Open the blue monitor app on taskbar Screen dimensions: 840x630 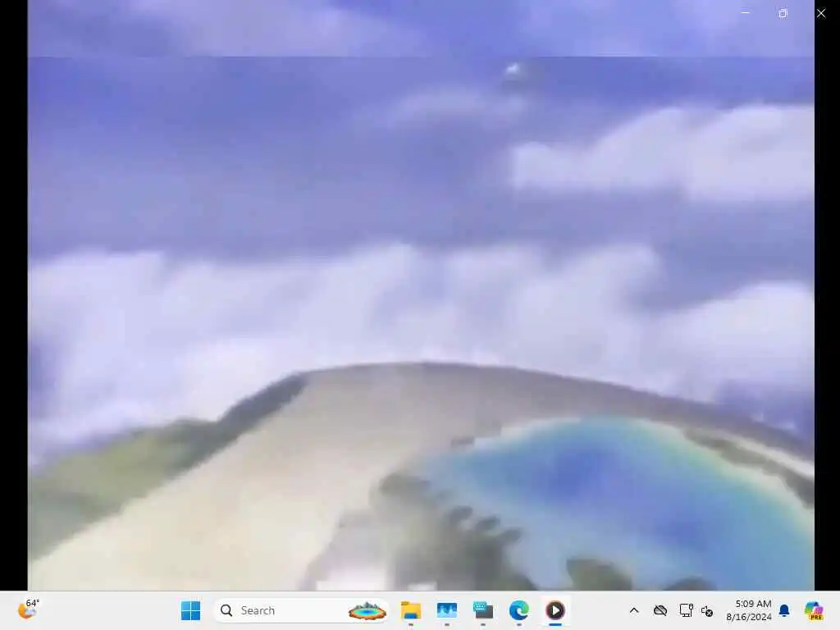(x=447, y=610)
